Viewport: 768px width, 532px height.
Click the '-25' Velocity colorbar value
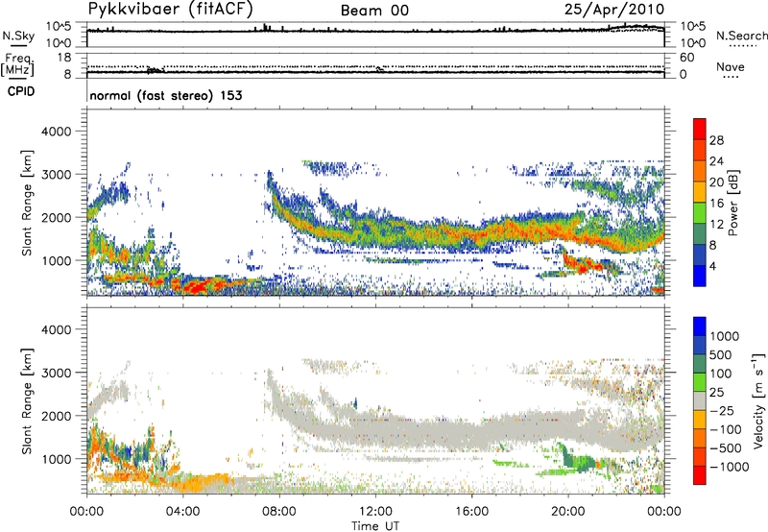722,410
